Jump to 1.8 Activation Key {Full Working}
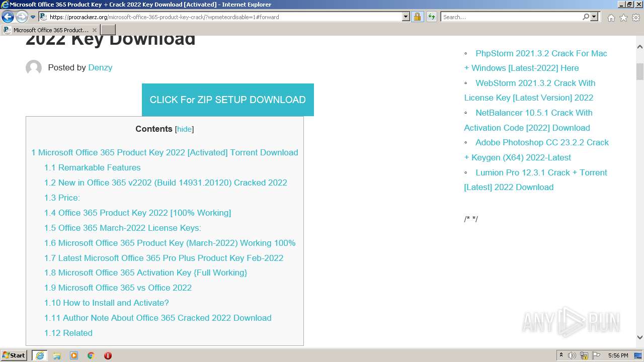Viewport: 644px width, 362px height. [x=145, y=273]
